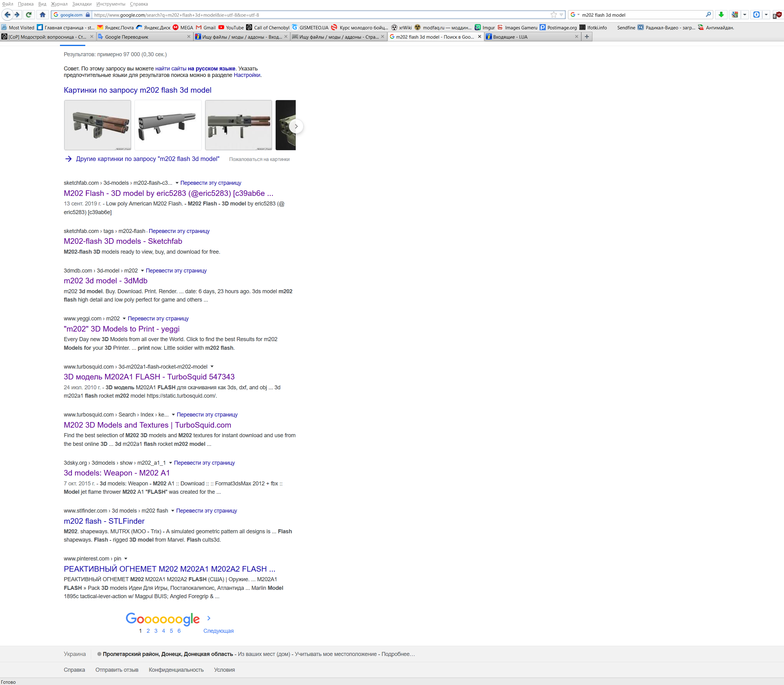
Task: Show next images in carousel
Action: point(296,126)
